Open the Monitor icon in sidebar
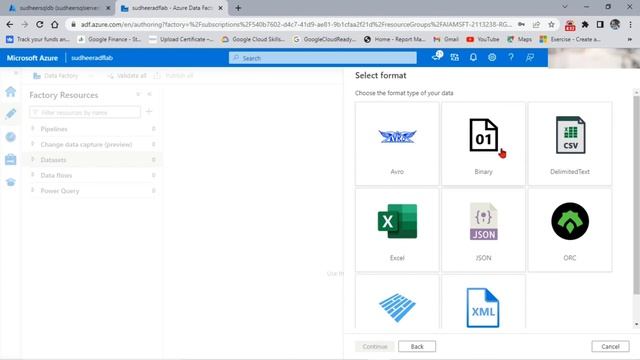640x360 pixels. click(11, 137)
